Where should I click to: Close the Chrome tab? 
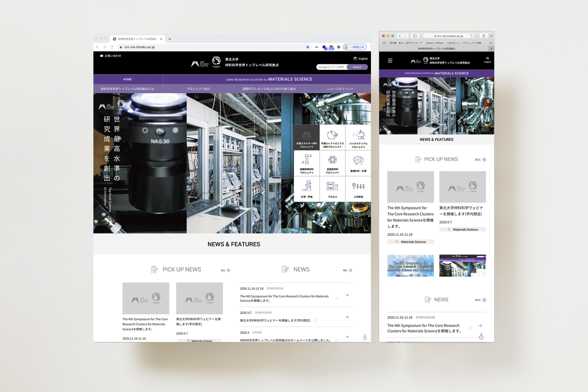click(161, 39)
